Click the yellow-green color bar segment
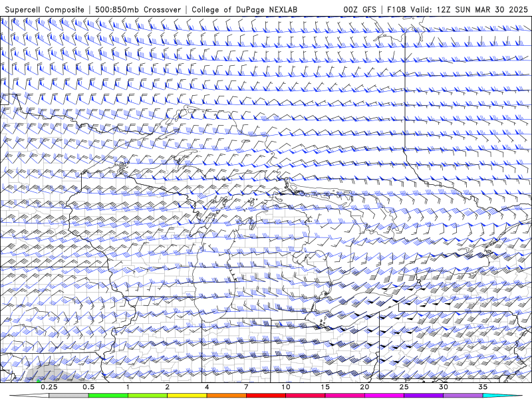The image size is (532, 399). click(148, 395)
